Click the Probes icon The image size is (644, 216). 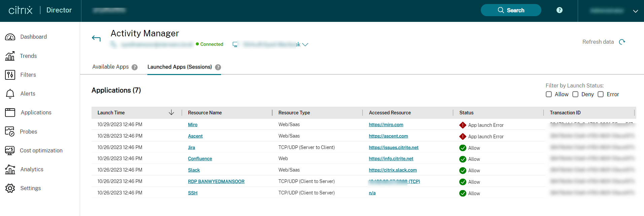click(10, 132)
